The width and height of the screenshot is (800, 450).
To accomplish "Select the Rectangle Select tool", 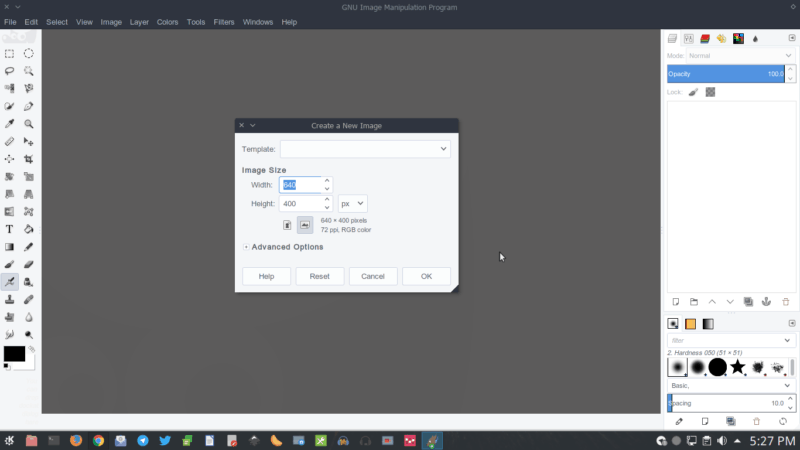I will click(x=10, y=54).
